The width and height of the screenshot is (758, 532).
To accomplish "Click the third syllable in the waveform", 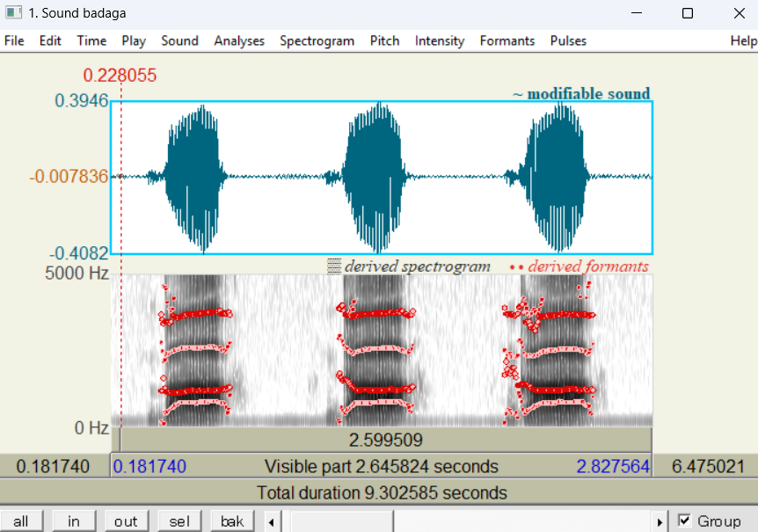I will (x=555, y=178).
